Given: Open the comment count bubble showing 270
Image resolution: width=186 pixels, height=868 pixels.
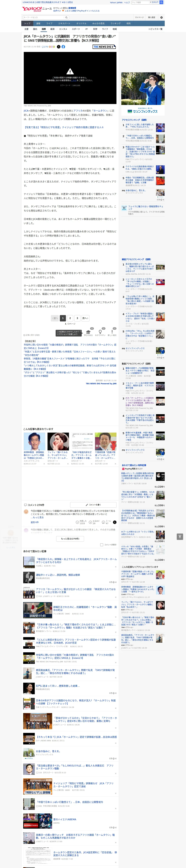Looking at the screenshot, I should (x=45, y=47).
